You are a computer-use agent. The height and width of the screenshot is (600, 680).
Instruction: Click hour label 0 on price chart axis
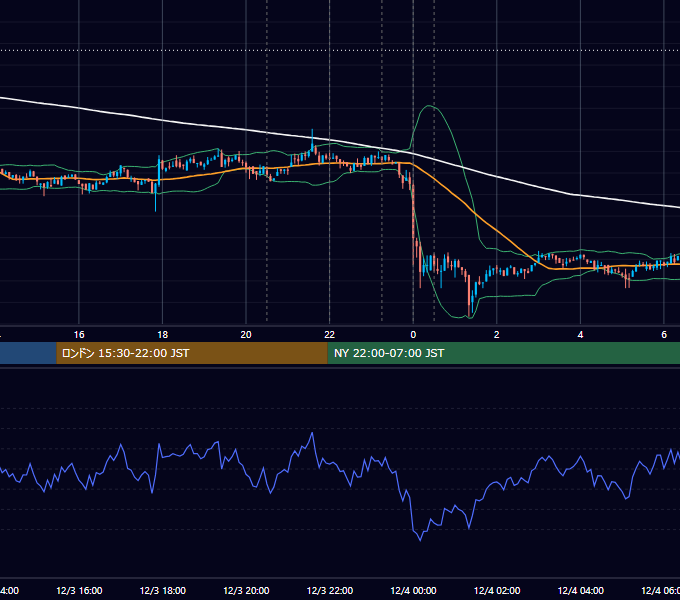point(413,335)
